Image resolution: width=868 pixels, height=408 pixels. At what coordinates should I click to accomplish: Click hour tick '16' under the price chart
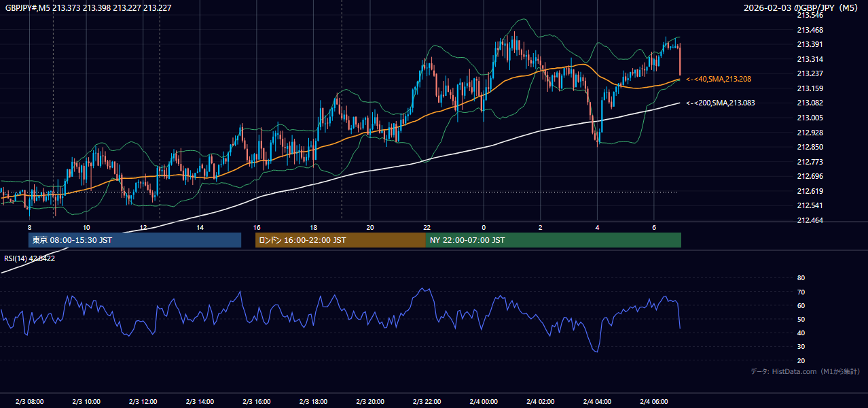click(257, 227)
